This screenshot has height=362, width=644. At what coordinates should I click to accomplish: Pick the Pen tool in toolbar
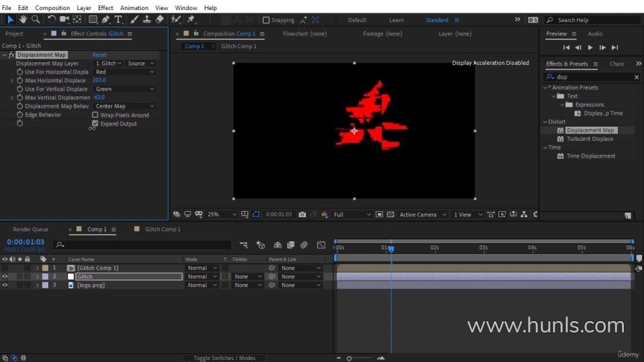pos(106,19)
